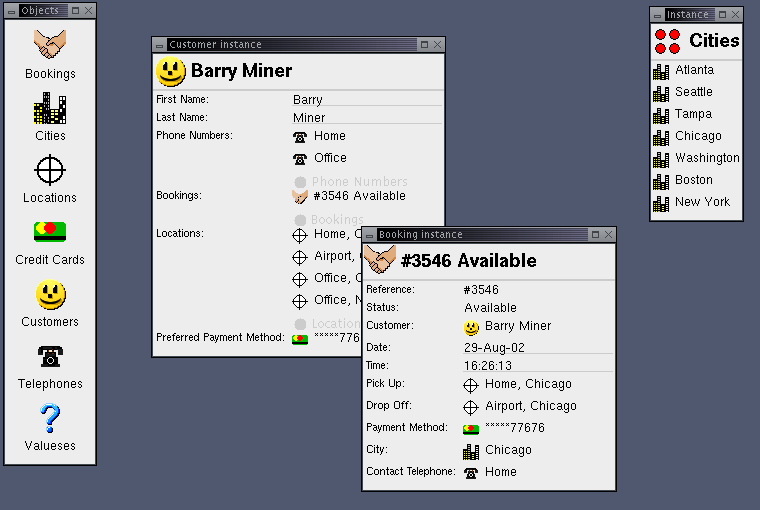Choose Seattle from the Cities list
The height and width of the screenshot is (510, 760).
click(x=694, y=92)
